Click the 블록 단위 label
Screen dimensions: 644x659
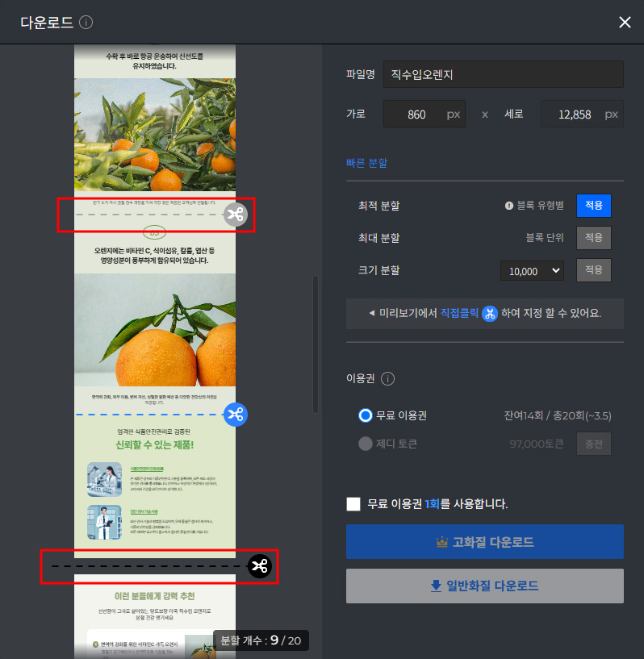coord(545,237)
